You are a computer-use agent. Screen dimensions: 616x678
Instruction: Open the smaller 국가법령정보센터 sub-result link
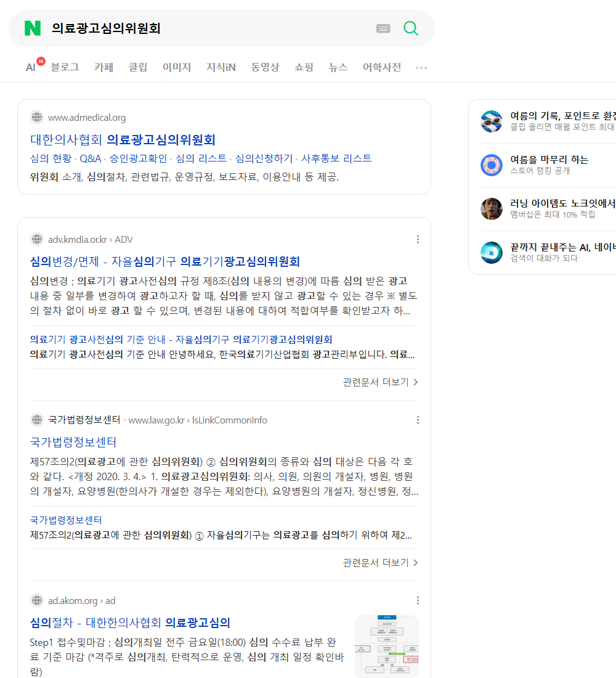click(x=66, y=520)
